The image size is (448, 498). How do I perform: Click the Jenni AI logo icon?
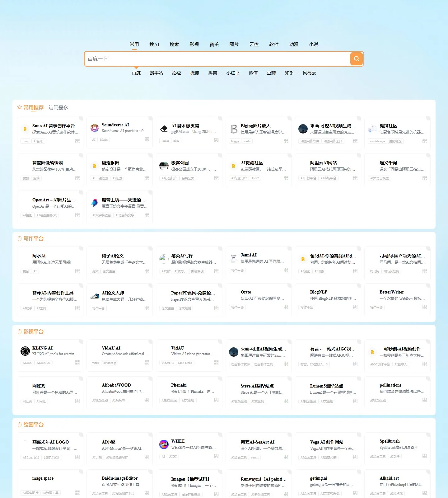pyautogui.click(x=233, y=258)
